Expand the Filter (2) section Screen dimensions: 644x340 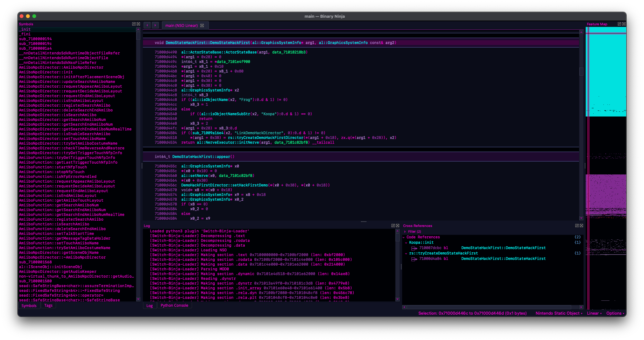pos(405,232)
